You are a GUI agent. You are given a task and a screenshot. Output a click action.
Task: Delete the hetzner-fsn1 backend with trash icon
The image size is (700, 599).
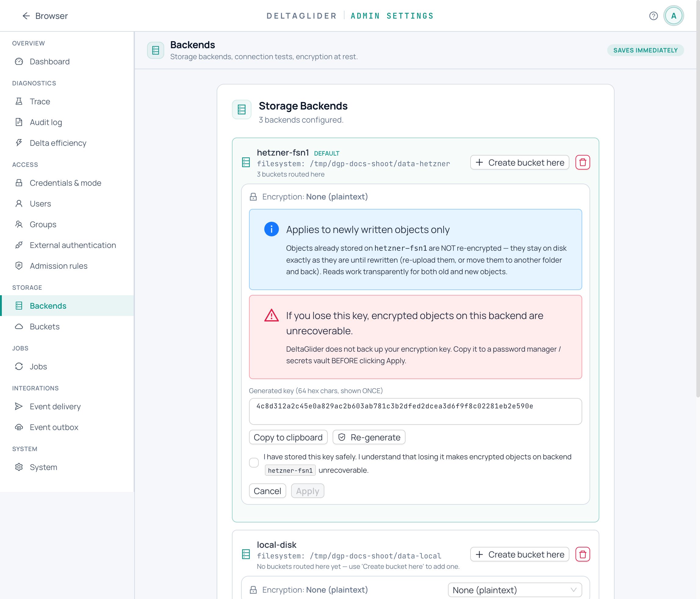click(x=583, y=163)
